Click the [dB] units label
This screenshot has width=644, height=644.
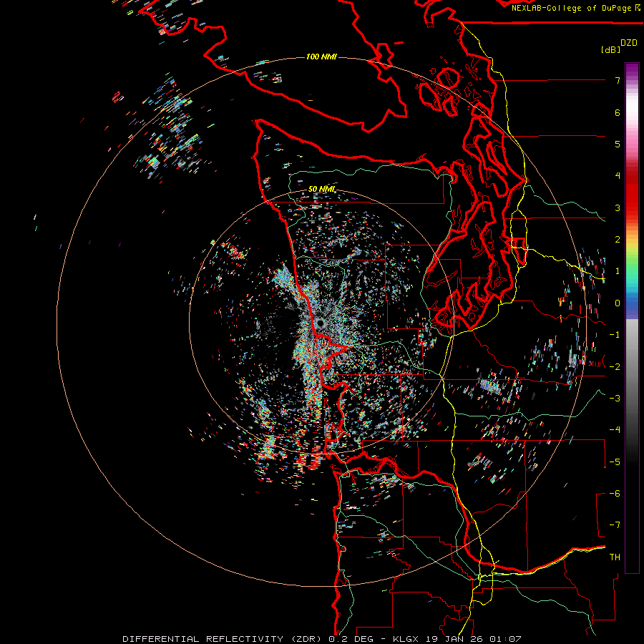pyautogui.click(x=610, y=49)
